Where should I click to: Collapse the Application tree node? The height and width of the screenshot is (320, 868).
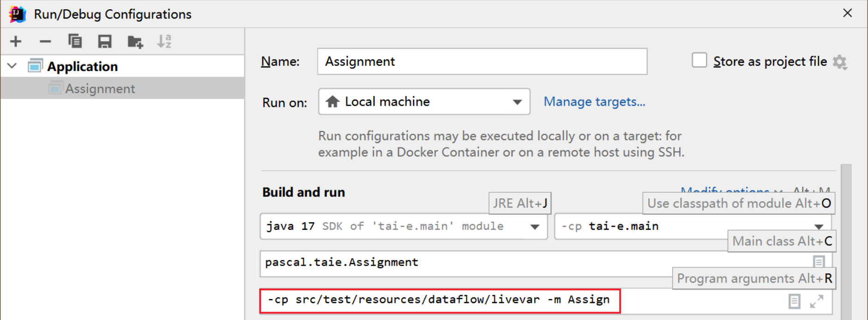point(12,66)
